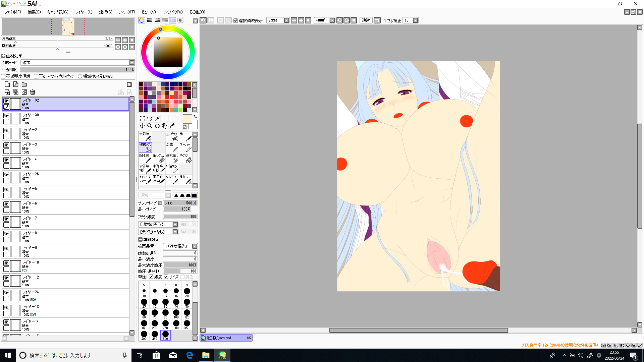The image size is (644, 362).
Task: Hide レイヤー26 using its eye icon
Action: point(6,175)
